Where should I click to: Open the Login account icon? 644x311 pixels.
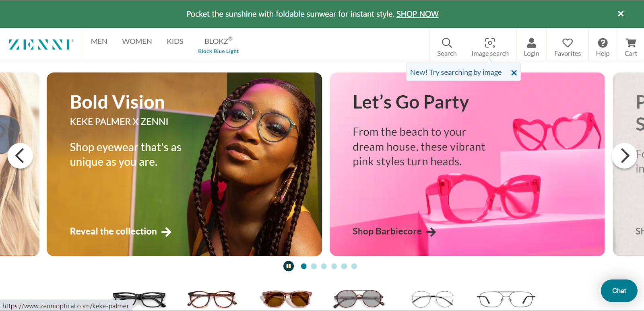point(531,45)
